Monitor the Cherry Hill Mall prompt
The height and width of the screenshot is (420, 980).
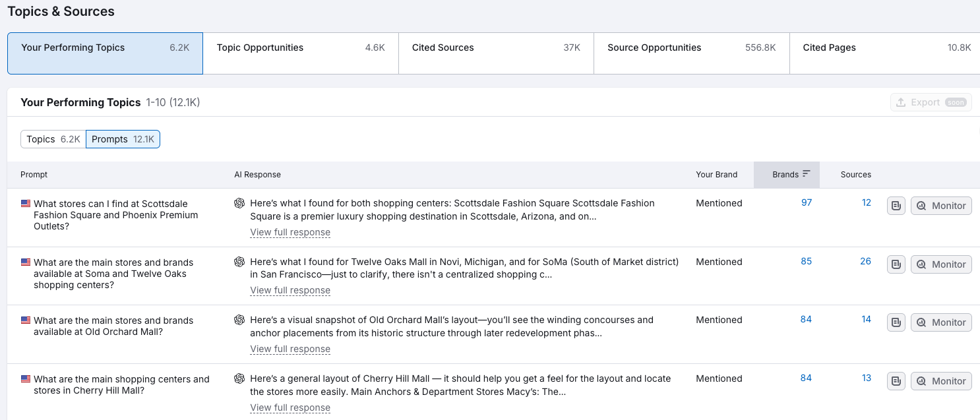point(941,381)
